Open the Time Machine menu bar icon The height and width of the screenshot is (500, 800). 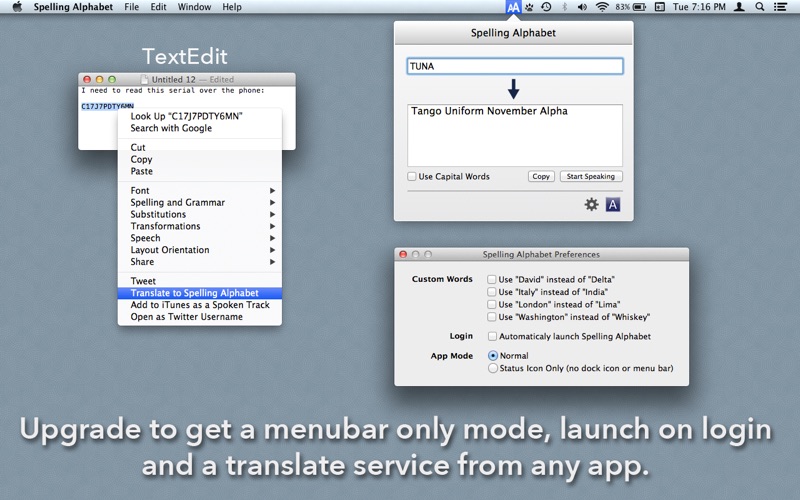pos(546,7)
